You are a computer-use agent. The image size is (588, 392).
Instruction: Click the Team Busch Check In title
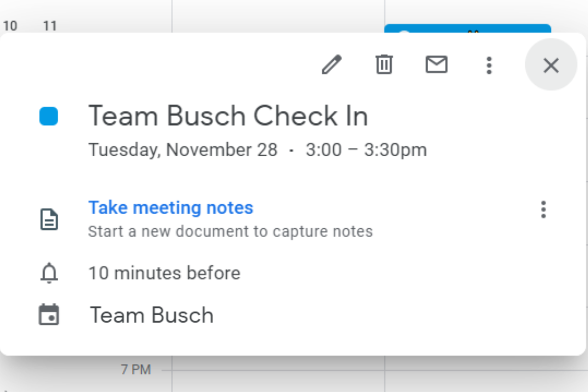pyautogui.click(x=228, y=117)
